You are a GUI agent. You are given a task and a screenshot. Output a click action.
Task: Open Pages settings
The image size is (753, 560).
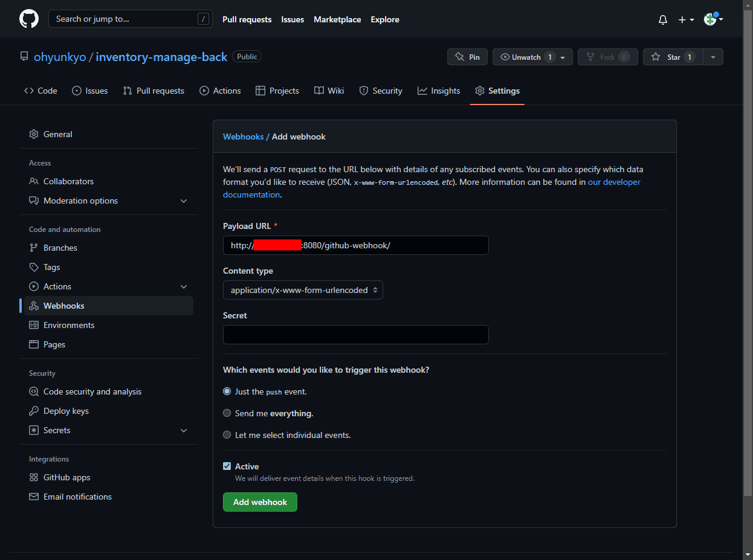tap(109, 344)
